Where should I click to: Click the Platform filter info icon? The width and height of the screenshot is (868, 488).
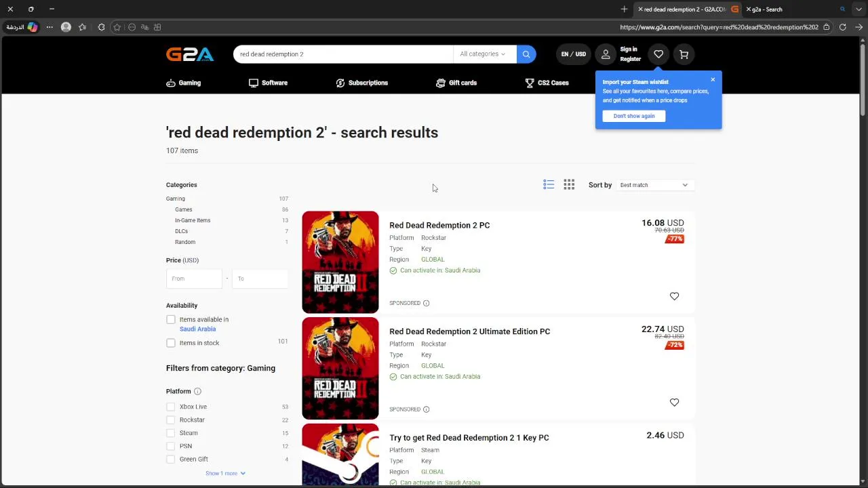click(x=197, y=391)
